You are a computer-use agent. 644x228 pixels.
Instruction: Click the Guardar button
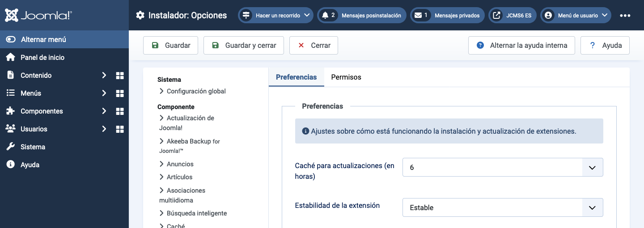(170, 45)
